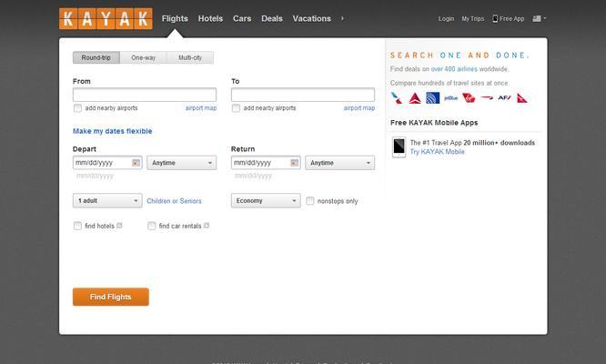This screenshot has width=606, height=364.
Task: Click the United Airlines globe logo
Action: click(433, 98)
